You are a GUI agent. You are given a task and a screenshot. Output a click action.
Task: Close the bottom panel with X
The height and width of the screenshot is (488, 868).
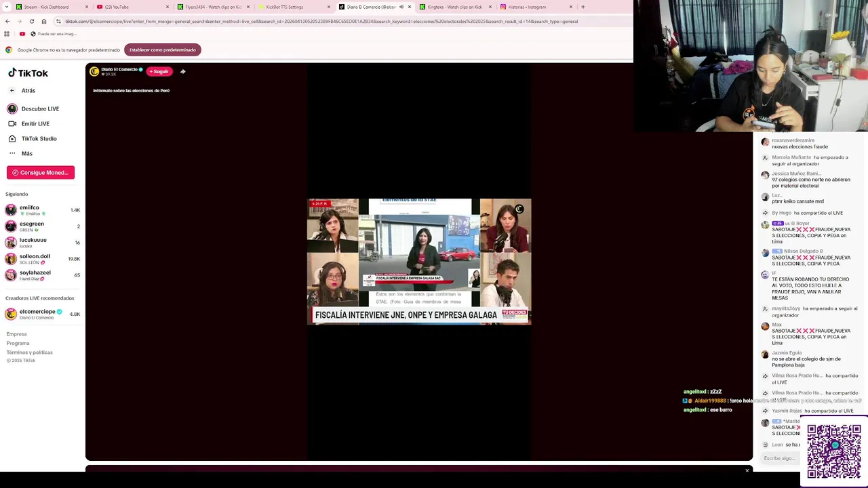[x=747, y=470]
